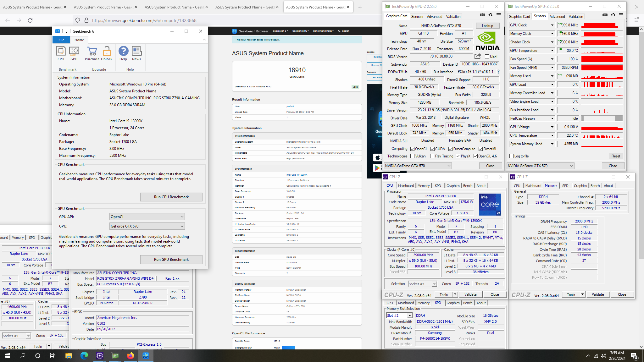The height and width of the screenshot is (362, 644).
Task: Open Geekbench ML menu on website
Action: (300, 31)
